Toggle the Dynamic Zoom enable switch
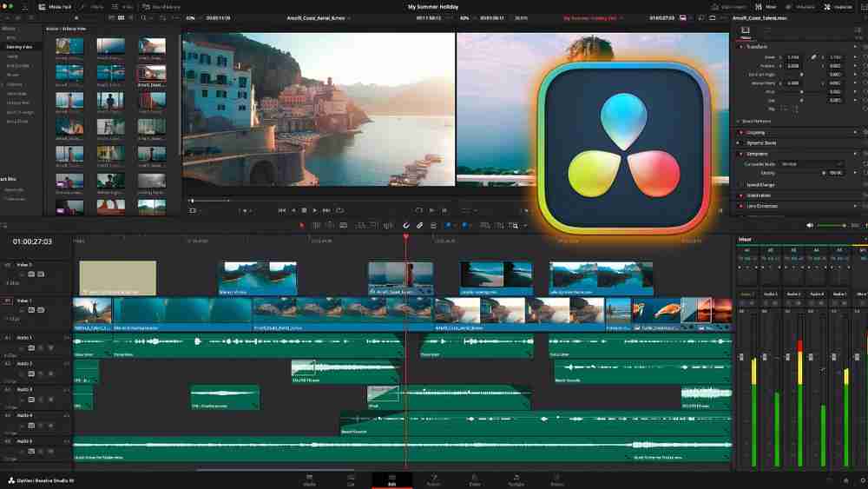Image resolution: width=868 pixels, height=489 pixels. pyautogui.click(x=741, y=143)
